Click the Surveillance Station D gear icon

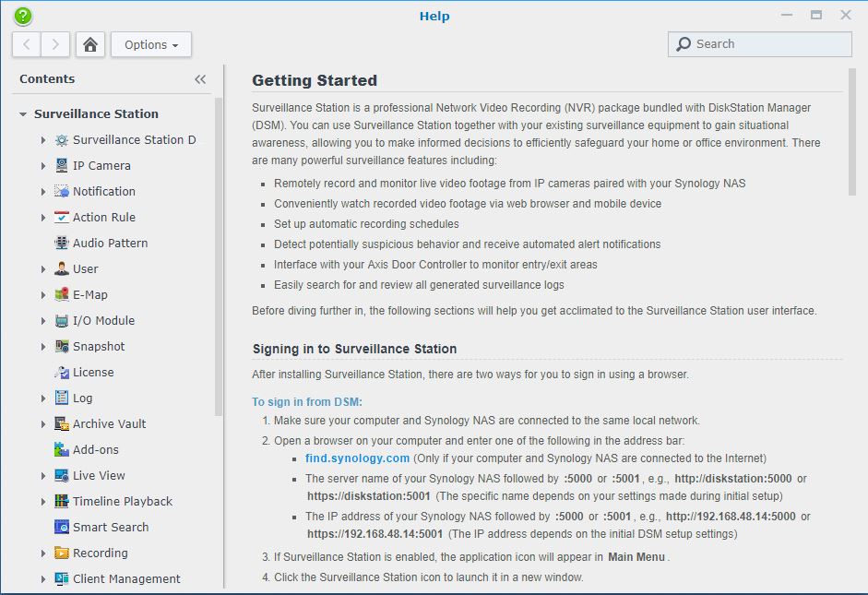coord(62,140)
